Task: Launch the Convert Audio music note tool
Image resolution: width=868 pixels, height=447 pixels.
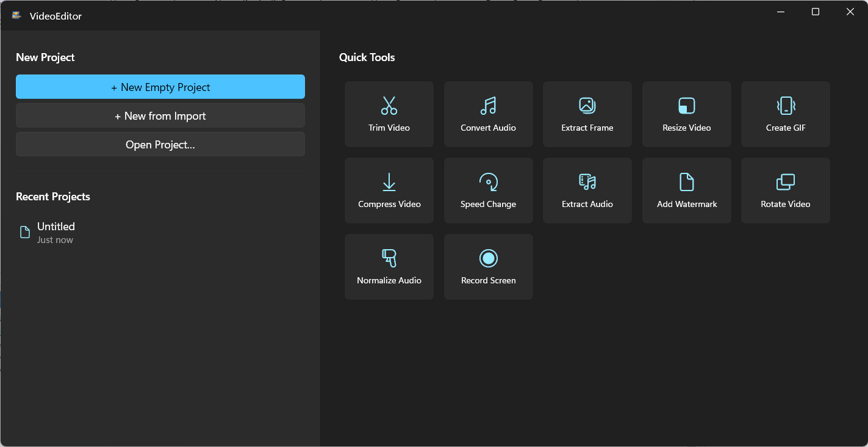Action: pyautogui.click(x=489, y=114)
